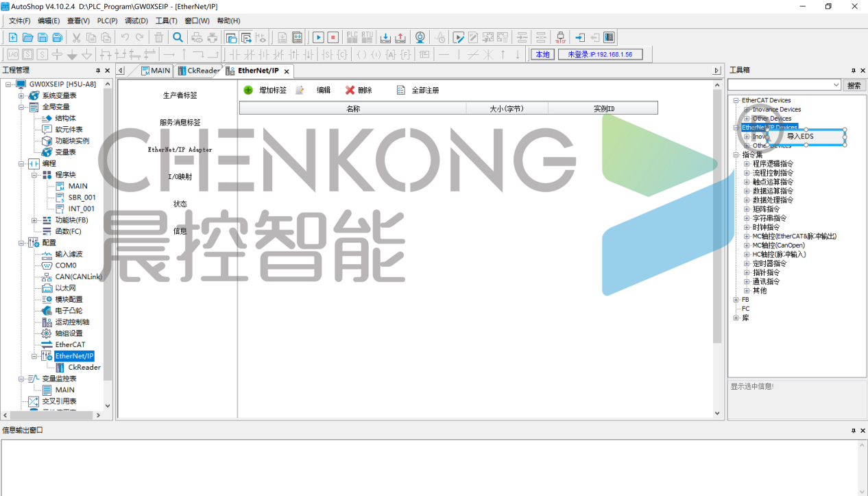The image size is (868, 496).
Task: Click the tab strip scroll-right arrow
Action: pos(717,70)
